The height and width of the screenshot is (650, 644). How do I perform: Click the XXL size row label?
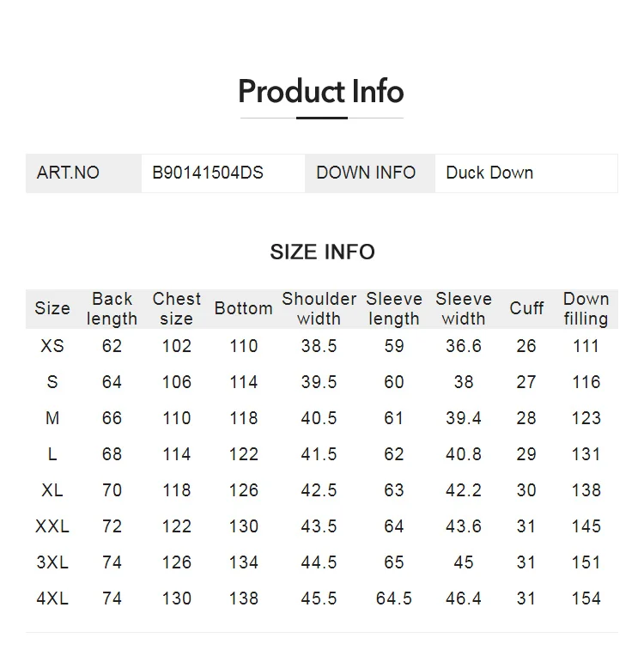coord(52,526)
